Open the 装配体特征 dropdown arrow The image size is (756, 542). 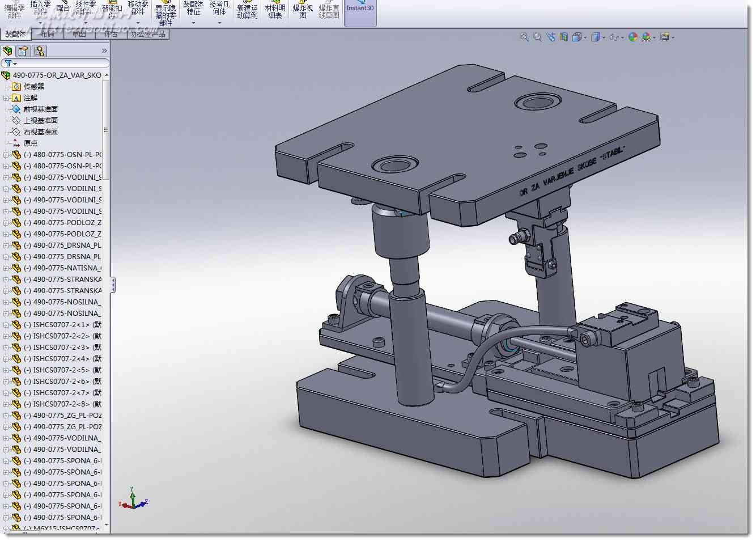pyautogui.click(x=193, y=23)
